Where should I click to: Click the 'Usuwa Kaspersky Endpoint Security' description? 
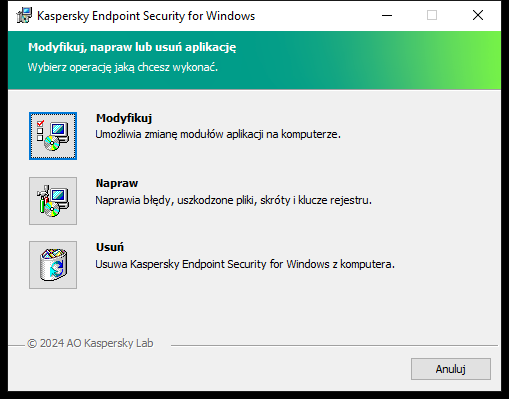pos(245,264)
